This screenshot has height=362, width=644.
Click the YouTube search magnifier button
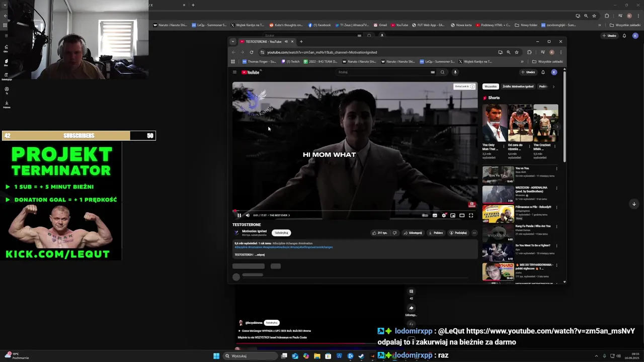[442, 72]
